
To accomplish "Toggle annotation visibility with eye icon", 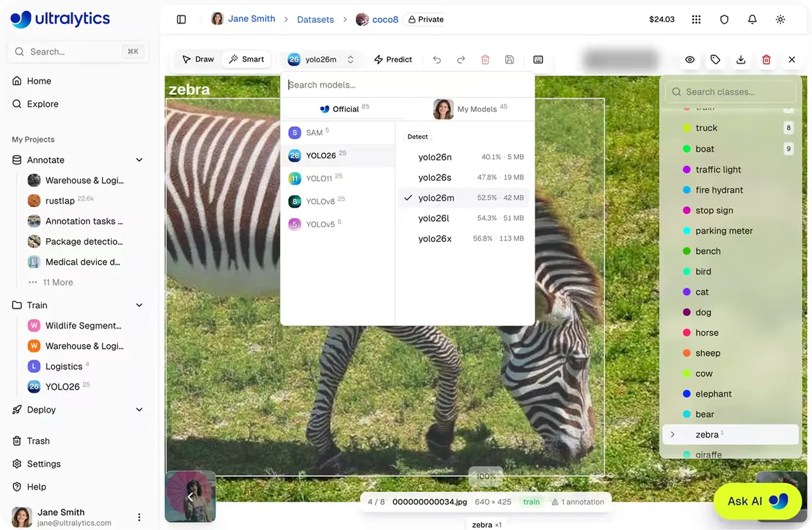I will (x=690, y=59).
